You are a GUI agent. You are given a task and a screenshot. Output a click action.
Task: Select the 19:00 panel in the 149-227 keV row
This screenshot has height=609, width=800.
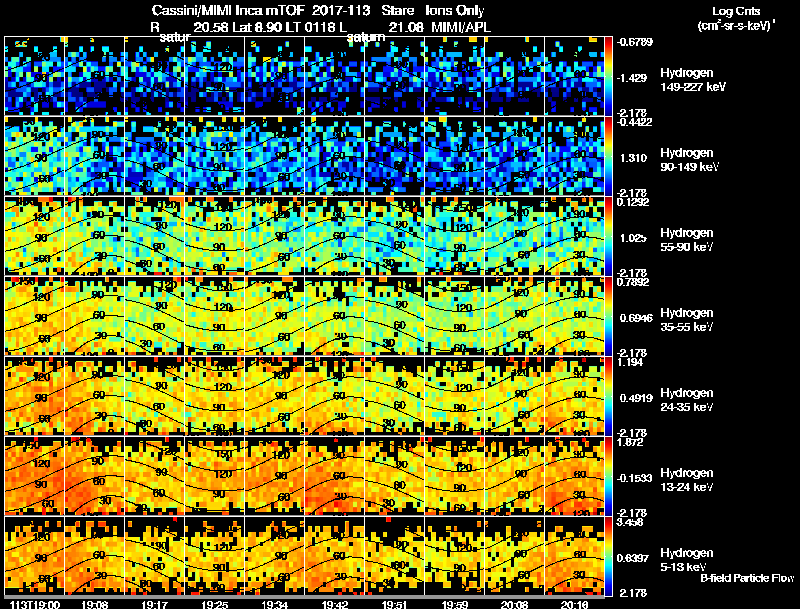(x=35, y=76)
